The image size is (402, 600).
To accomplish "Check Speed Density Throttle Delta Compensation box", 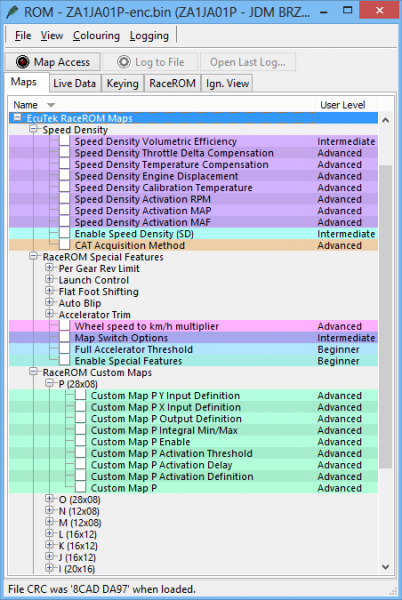I will tap(65, 153).
